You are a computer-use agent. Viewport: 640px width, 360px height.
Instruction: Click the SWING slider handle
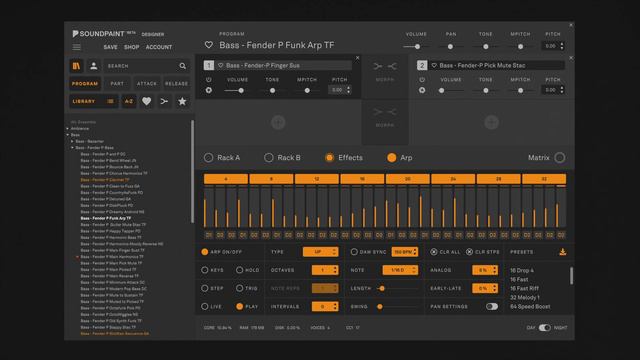coord(380,306)
